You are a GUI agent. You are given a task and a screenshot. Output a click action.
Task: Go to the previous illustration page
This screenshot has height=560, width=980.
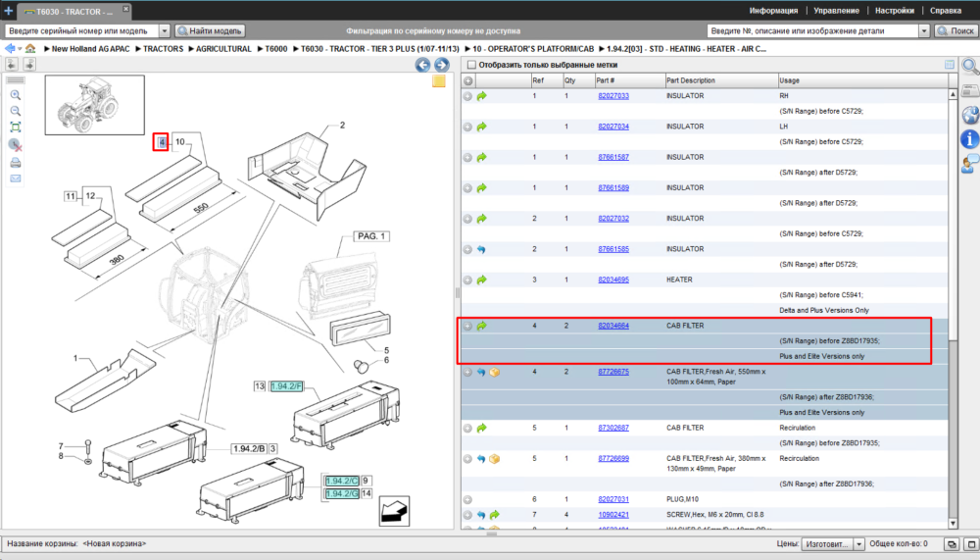click(423, 65)
